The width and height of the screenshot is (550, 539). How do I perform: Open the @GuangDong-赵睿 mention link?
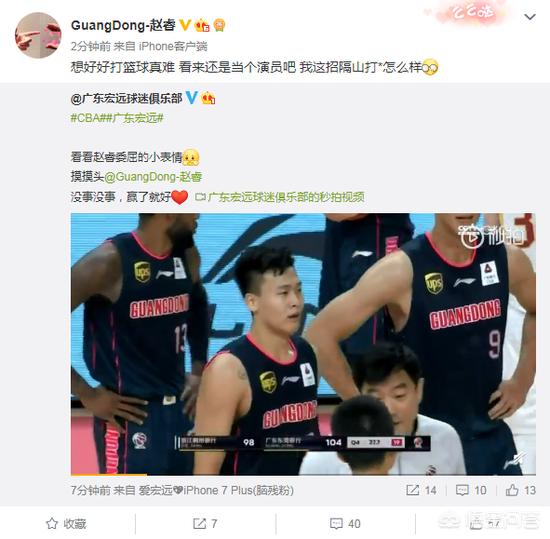(153, 177)
